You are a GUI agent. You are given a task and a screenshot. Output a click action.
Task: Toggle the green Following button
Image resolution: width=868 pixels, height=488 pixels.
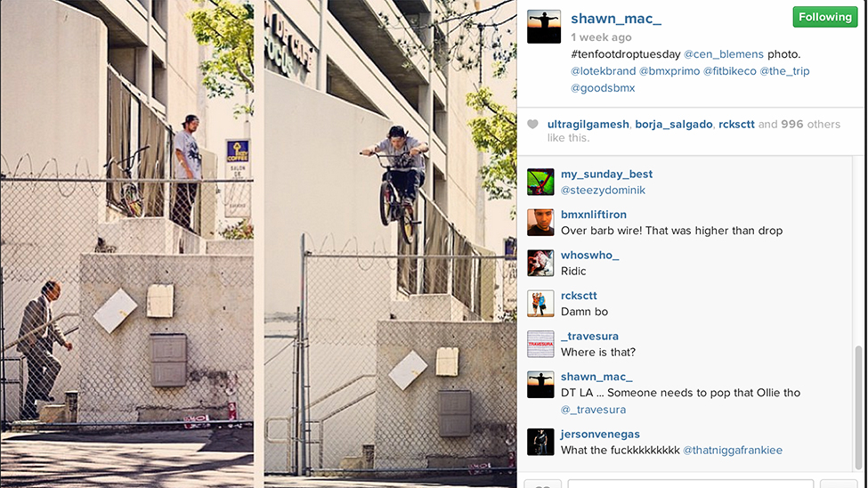point(824,17)
